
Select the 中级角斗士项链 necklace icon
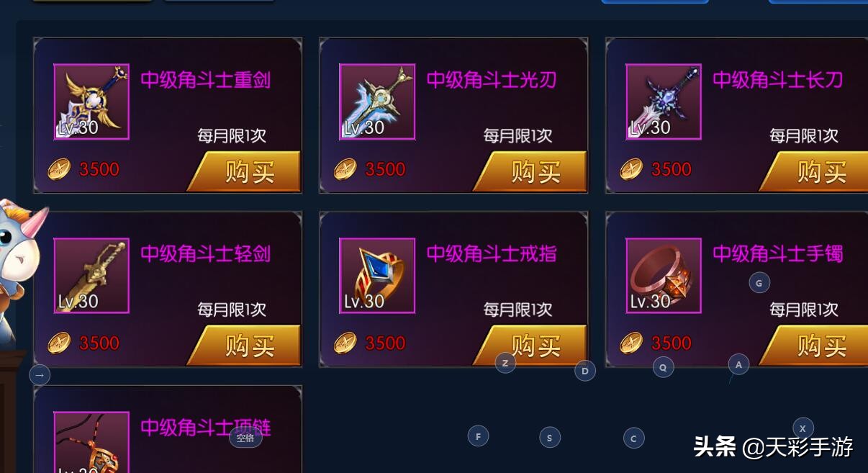pos(91,442)
